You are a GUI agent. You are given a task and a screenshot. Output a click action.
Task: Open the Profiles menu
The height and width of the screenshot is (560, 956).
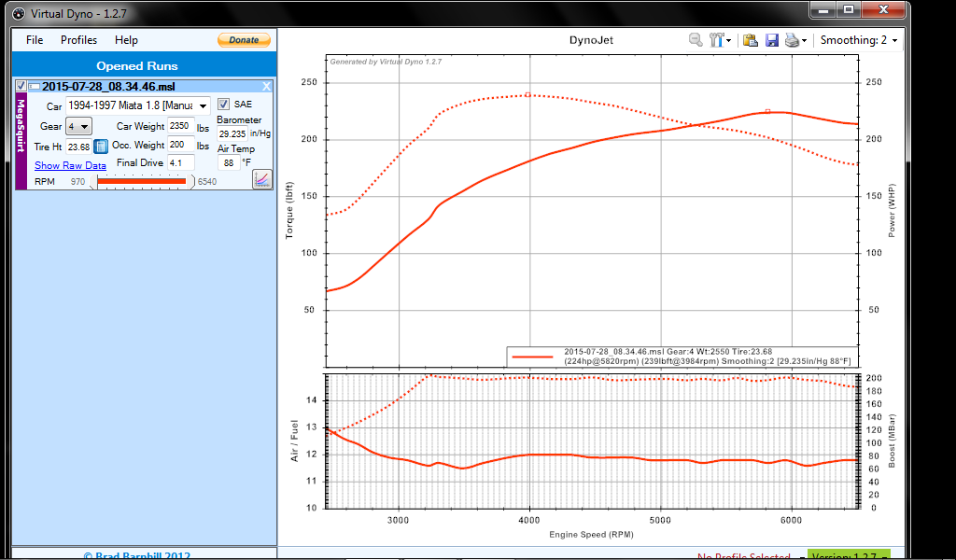click(78, 40)
